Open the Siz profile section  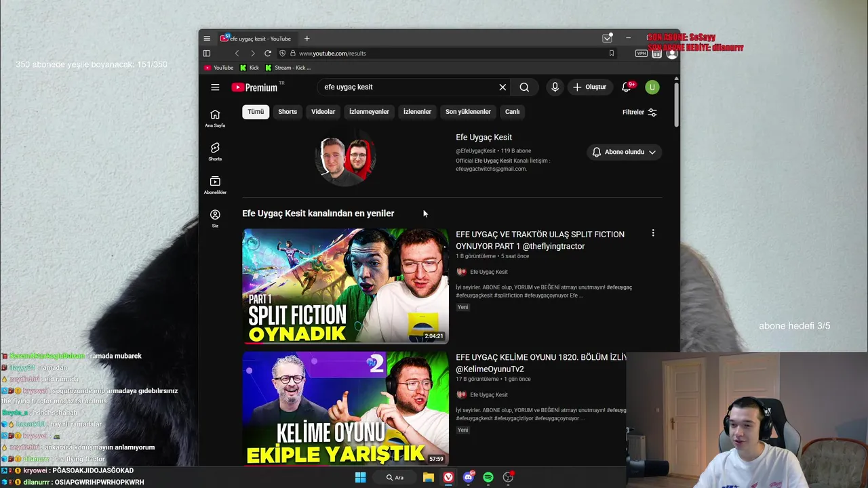tap(215, 218)
